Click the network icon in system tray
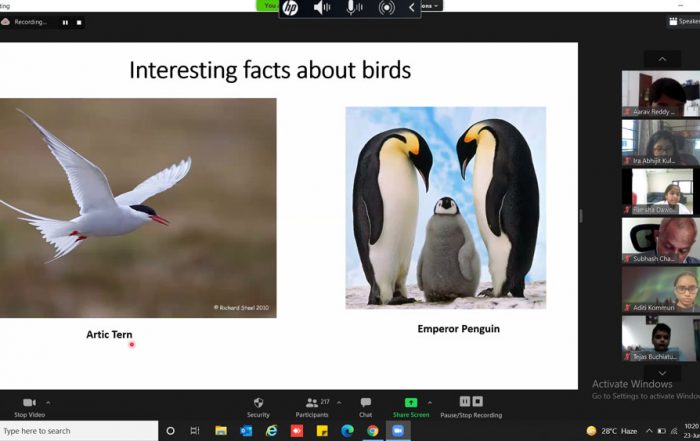Viewport: 700px width, 441px height. click(x=674, y=431)
